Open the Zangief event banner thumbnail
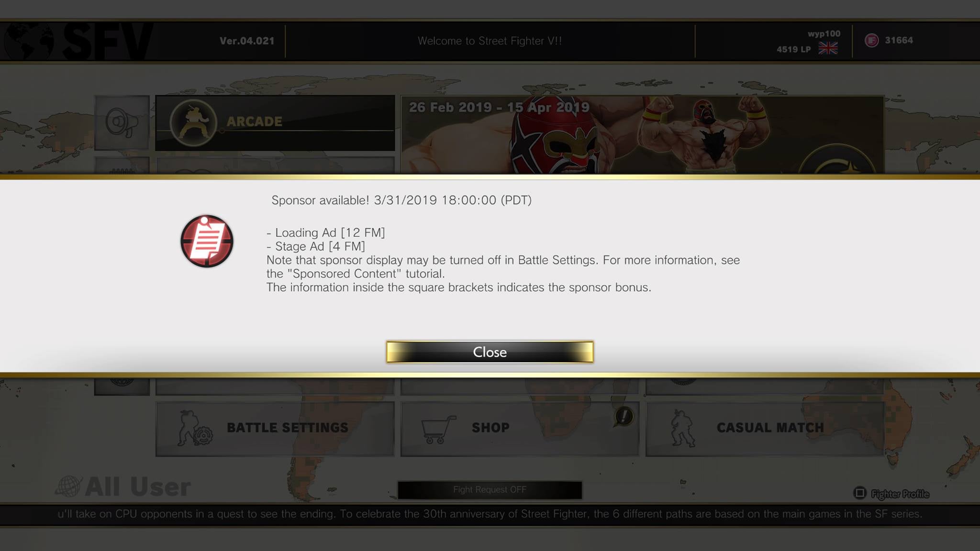 coord(642,135)
